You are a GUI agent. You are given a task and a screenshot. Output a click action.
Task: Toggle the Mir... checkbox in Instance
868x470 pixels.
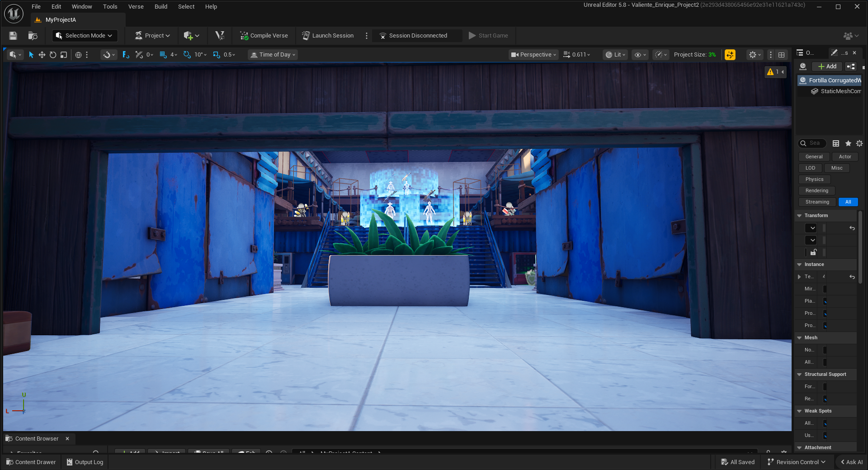825,289
